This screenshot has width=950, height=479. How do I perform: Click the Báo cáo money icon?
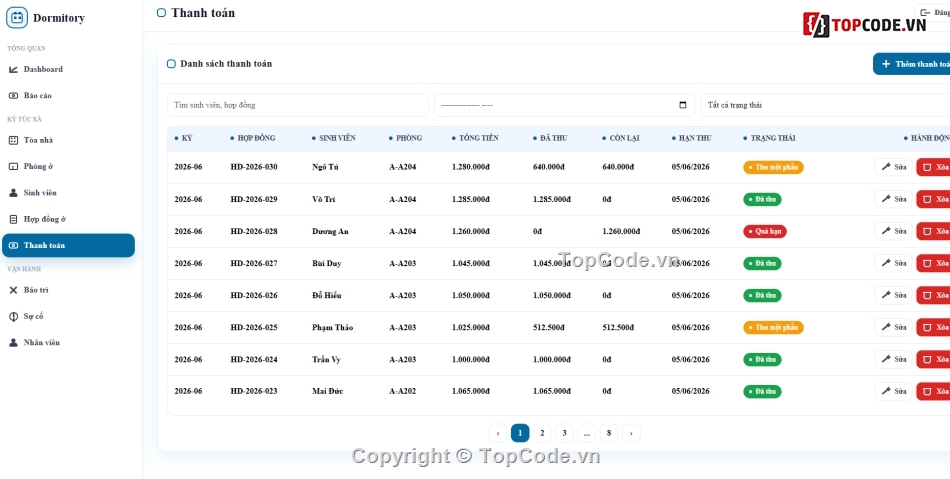coord(13,96)
